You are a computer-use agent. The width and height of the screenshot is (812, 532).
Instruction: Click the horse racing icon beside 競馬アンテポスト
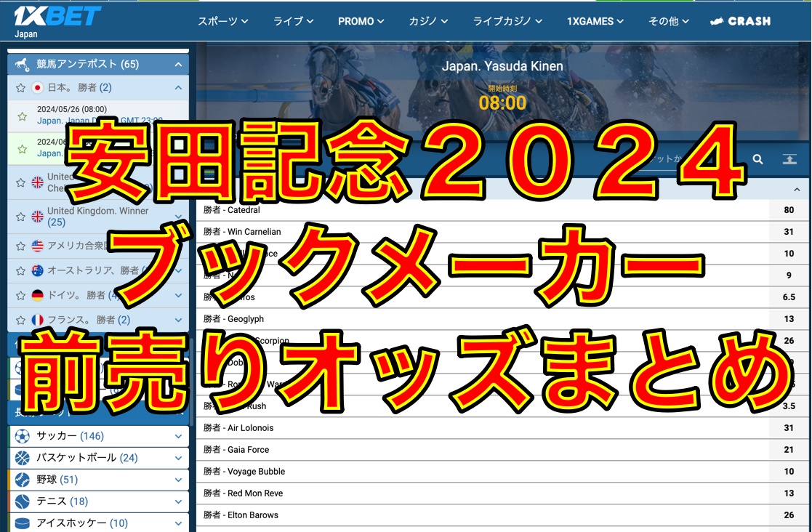pyautogui.click(x=22, y=64)
